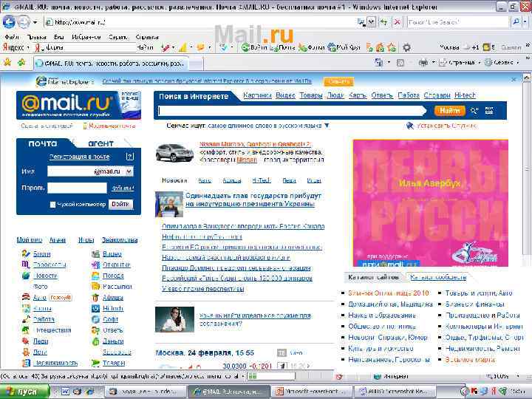Click the Пуск Start button
532x399 pixels.
tap(25, 392)
